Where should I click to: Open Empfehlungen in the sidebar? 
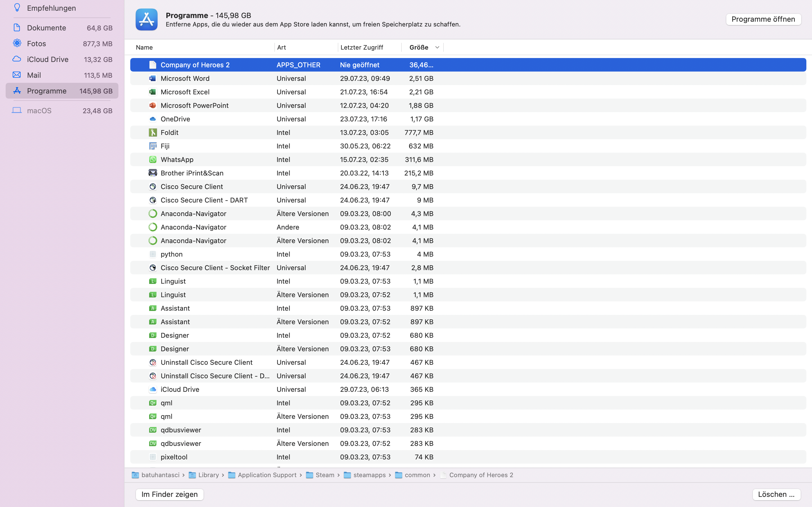tap(51, 8)
